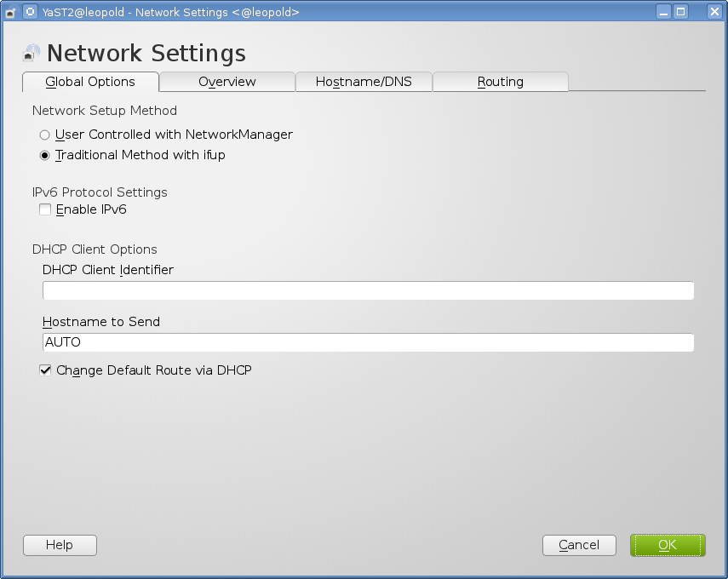The image size is (728, 579).
Task: Click the YaST2 application icon in title bar
Action: pyautogui.click(x=29, y=12)
